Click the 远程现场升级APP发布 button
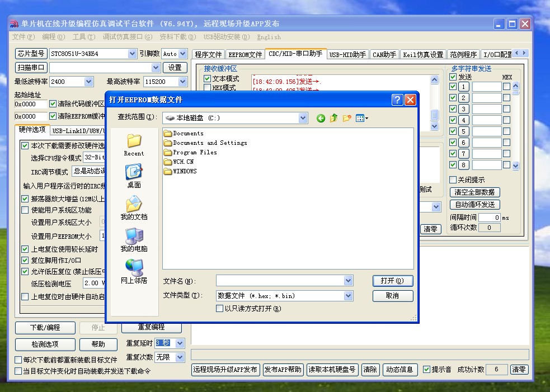The width and height of the screenshot is (550, 392). tap(225, 370)
